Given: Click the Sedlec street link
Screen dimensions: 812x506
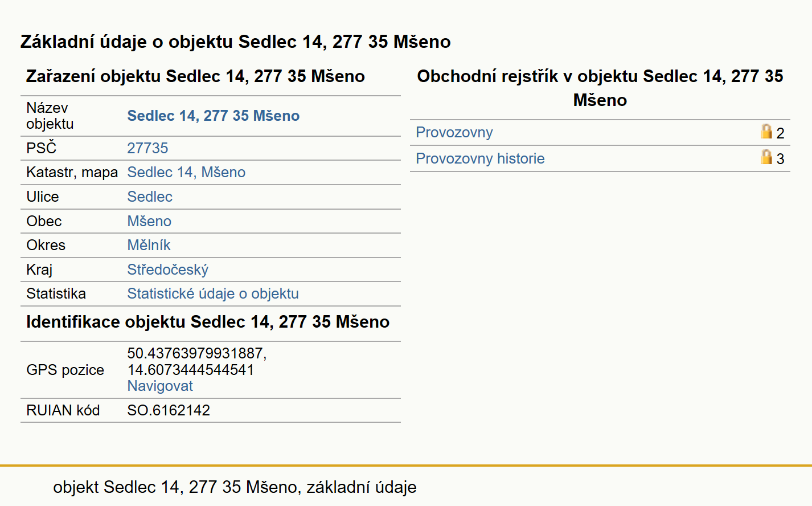Looking at the screenshot, I should pyautogui.click(x=150, y=197).
